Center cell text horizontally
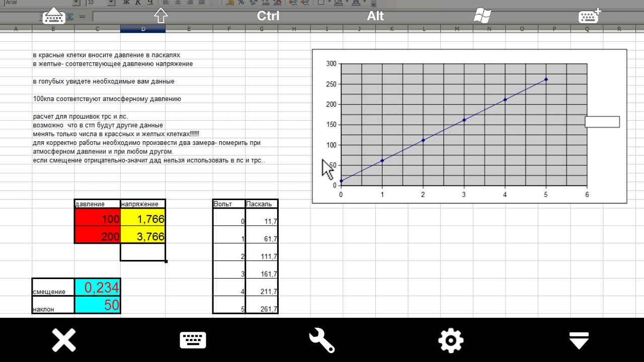Screen dimensions: 644x362 (x=178, y=3)
